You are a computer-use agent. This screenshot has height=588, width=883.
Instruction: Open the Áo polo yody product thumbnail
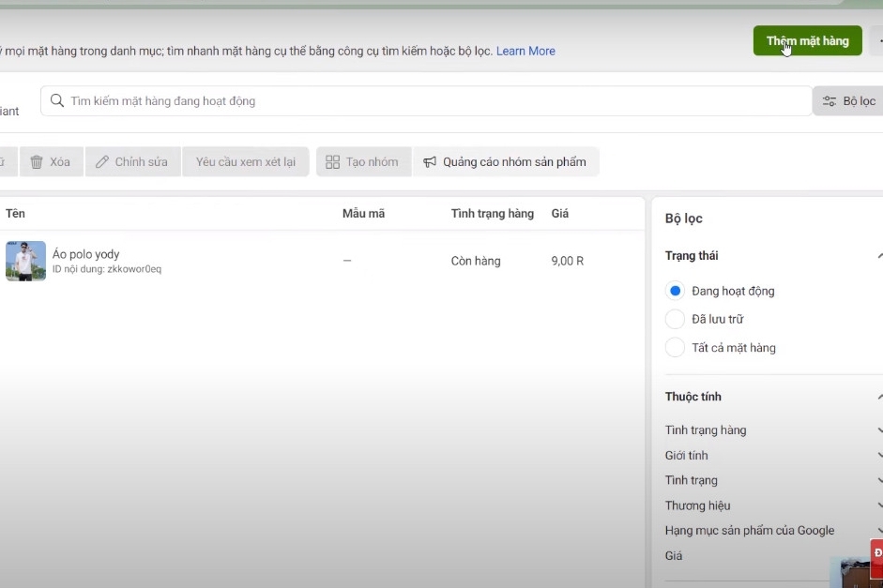pyautogui.click(x=26, y=261)
